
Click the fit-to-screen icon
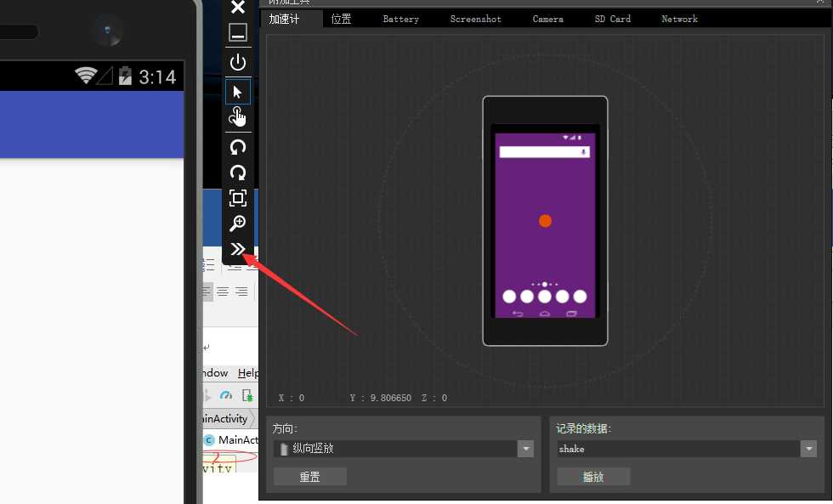238,198
